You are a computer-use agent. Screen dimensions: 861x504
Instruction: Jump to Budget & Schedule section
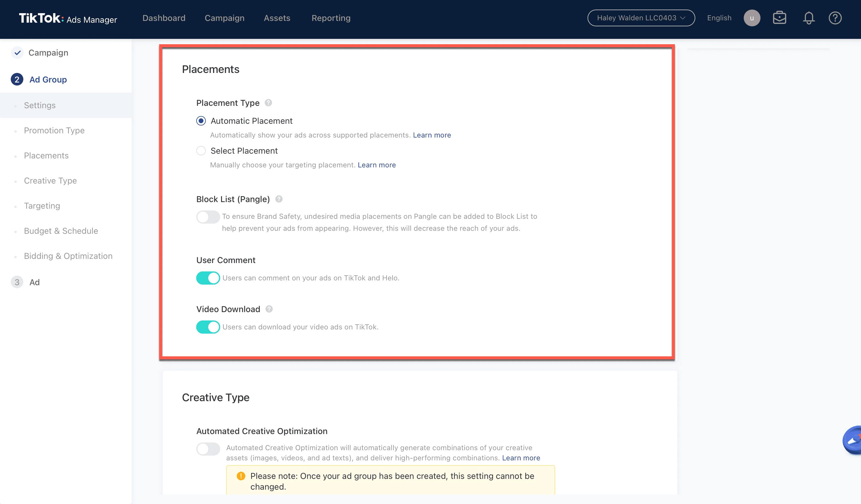pyautogui.click(x=61, y=231)
